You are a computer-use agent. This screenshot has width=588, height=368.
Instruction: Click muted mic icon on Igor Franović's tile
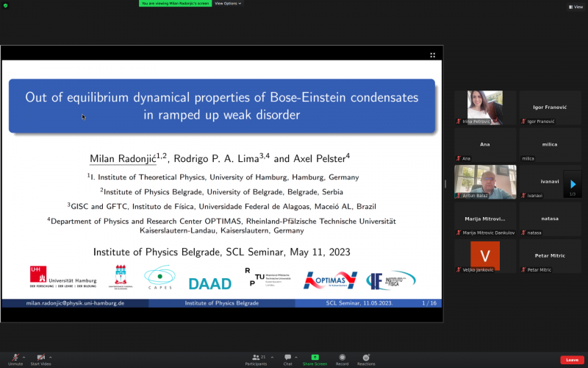coord(523,121)
